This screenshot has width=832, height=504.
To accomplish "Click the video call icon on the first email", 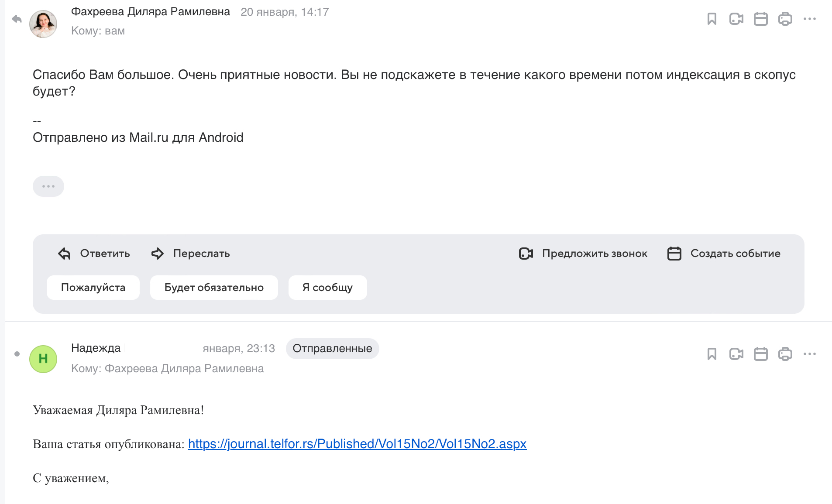I will (736, 19).
